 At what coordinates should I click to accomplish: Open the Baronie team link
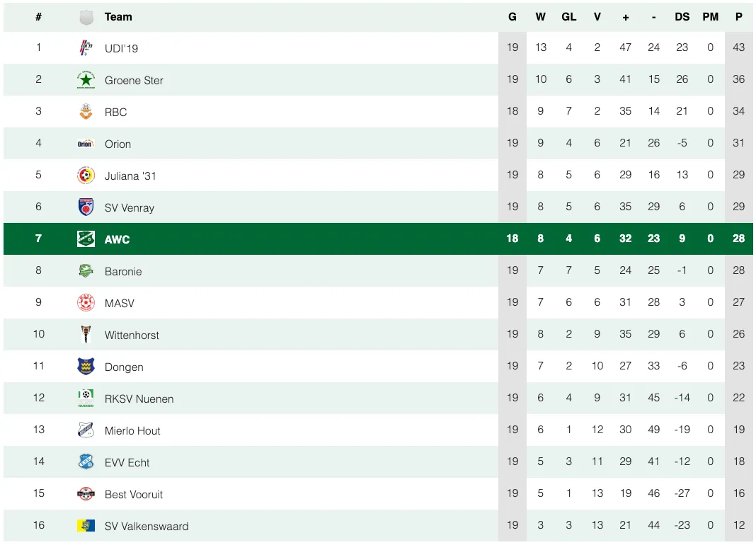(123, 271)
